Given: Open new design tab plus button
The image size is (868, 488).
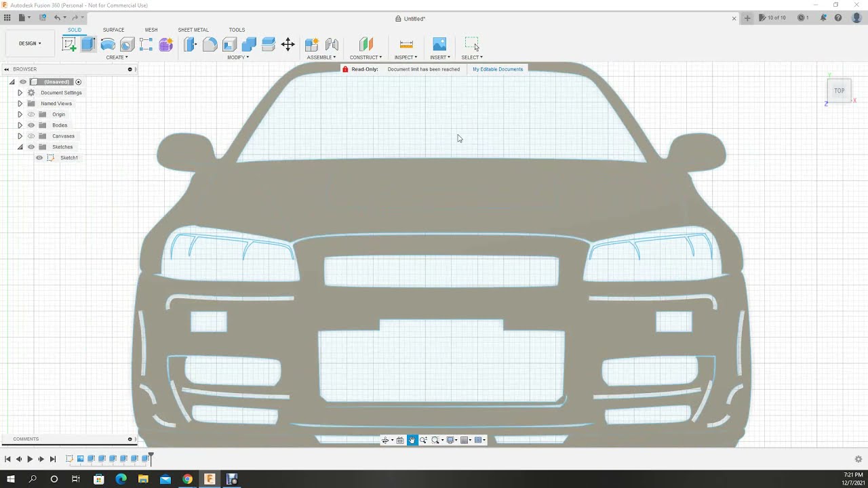Looking at the screenshot, I should coord(747,18).
